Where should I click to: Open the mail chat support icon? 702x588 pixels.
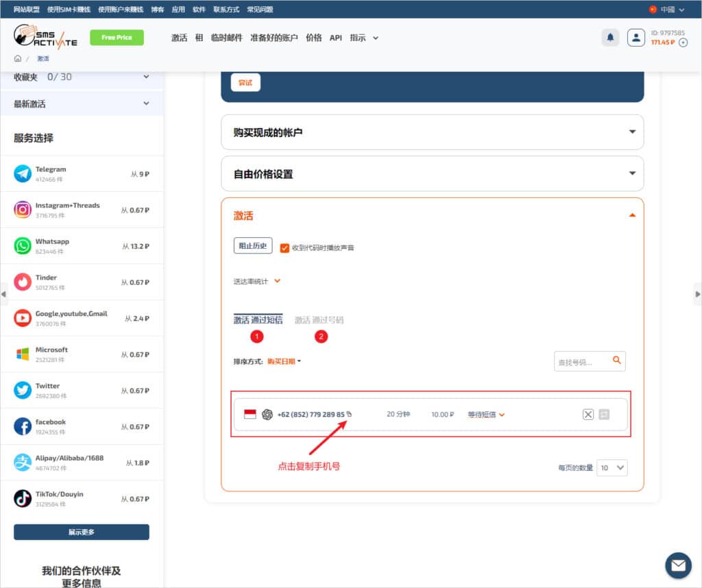[678, 565]
